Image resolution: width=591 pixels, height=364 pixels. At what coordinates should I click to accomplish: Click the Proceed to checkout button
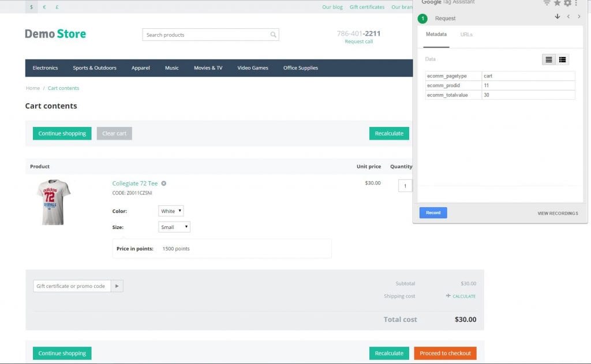click(445, 353)
